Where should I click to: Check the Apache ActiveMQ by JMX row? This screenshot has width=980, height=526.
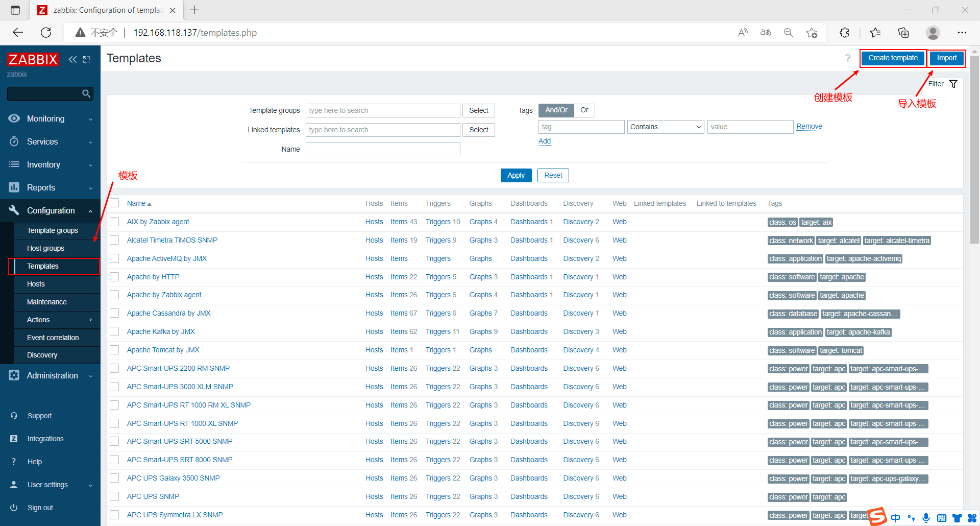[x=115, y=258]
